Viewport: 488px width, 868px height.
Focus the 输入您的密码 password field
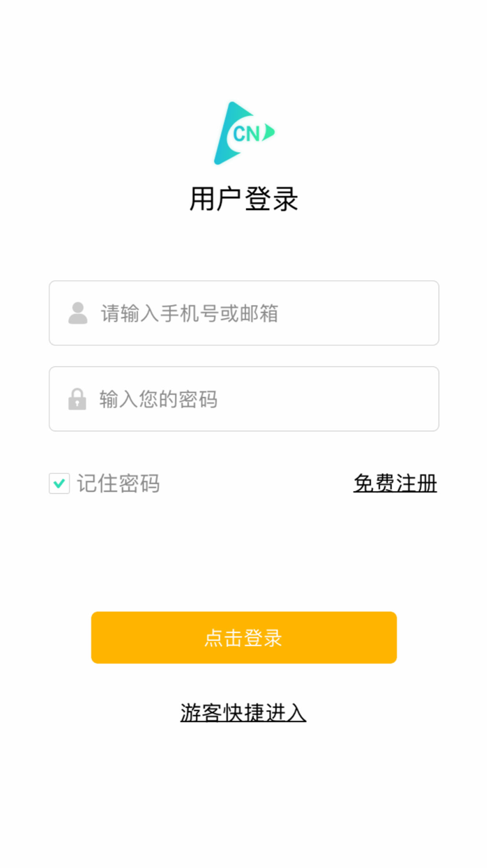click(x=243, y=398)
